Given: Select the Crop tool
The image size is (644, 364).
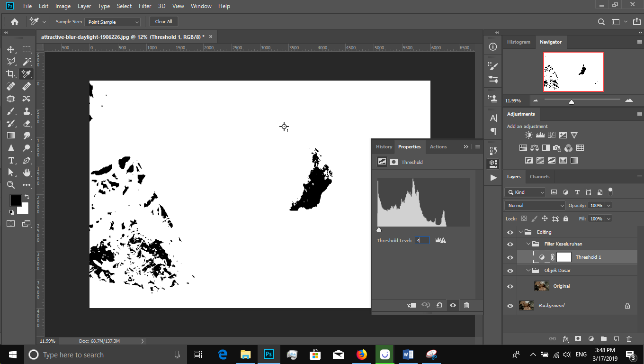Looking at the screenshot, I should tap(10, 74).
